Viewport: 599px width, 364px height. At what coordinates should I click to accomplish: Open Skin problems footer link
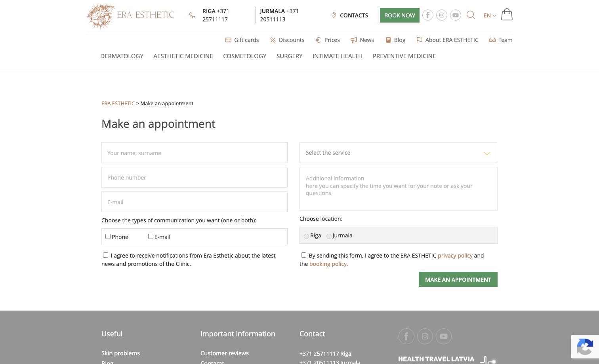point(120,353)
